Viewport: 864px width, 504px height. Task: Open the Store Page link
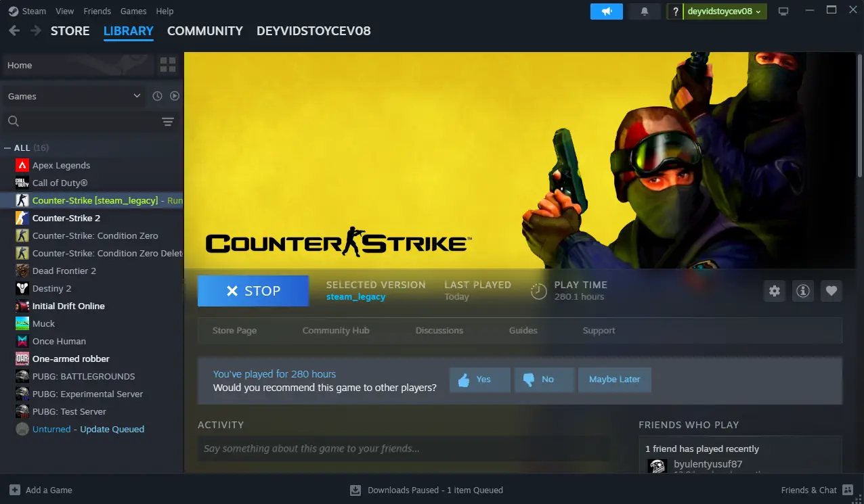point(234,331)
